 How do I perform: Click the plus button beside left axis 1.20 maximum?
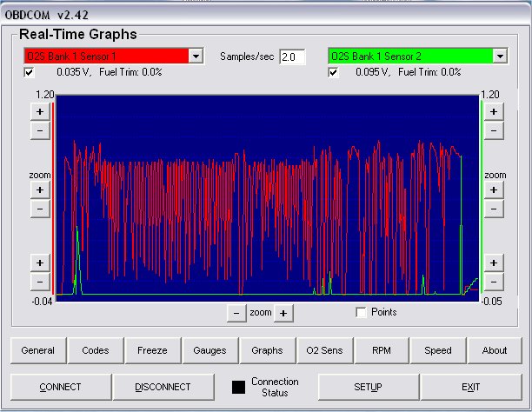[39, 111]
